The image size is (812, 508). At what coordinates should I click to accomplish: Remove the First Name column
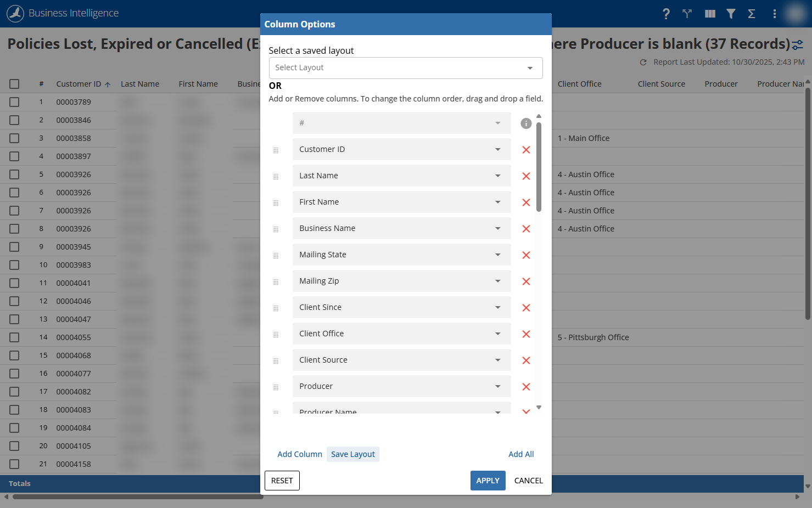click(526, 202)
